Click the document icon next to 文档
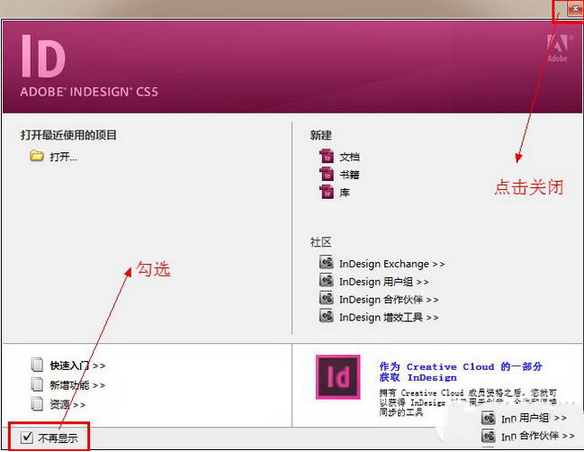The height and width of the screenshot is (452, 584). click(327, 156)
